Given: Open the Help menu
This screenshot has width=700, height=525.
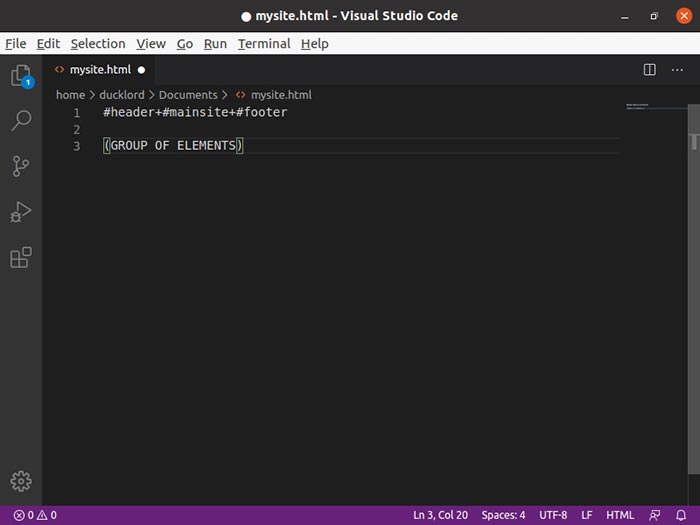Looking at the screenshot, I should pyautogui.click(x=315, y=44).
